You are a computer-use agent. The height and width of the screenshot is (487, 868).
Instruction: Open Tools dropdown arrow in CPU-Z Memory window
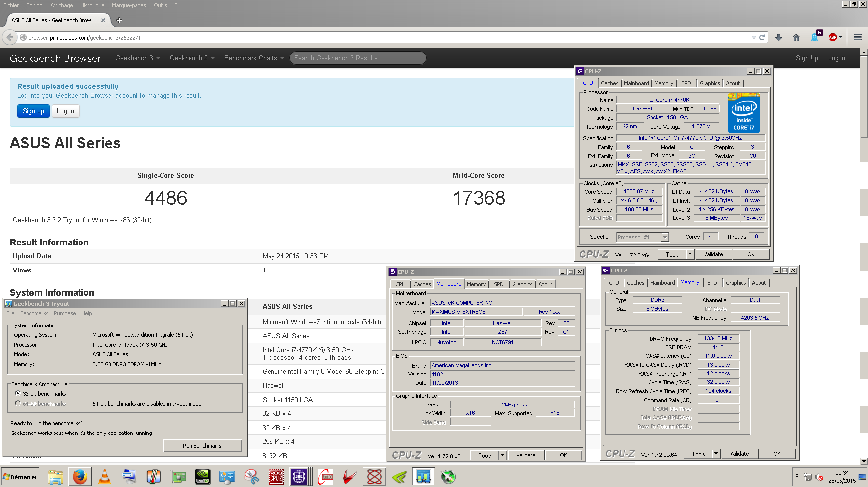point(716,454)
